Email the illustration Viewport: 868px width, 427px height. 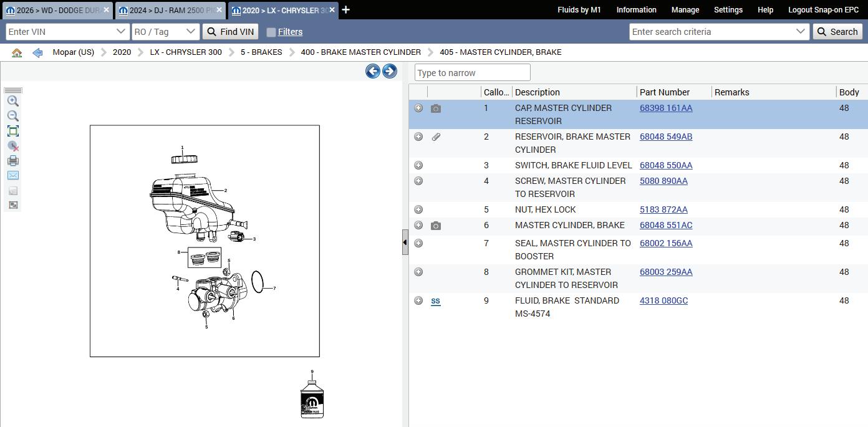point(12,175)
